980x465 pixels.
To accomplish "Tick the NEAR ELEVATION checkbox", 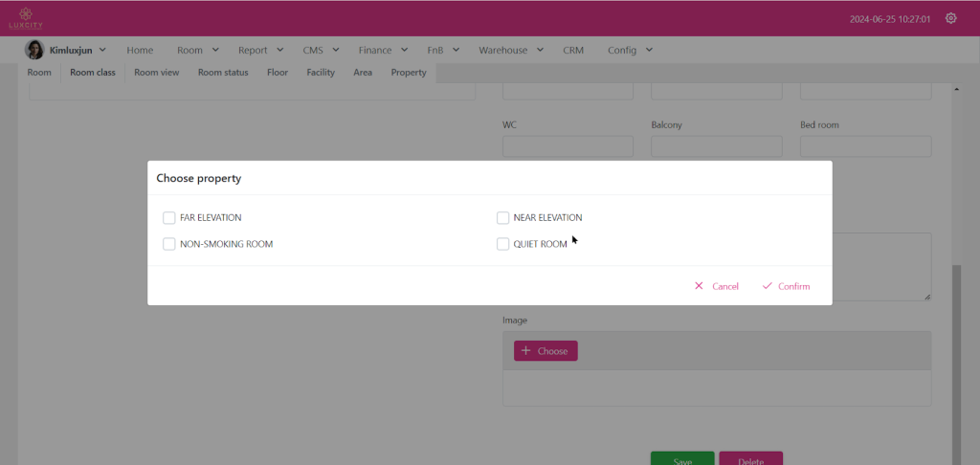I will 502,217.
